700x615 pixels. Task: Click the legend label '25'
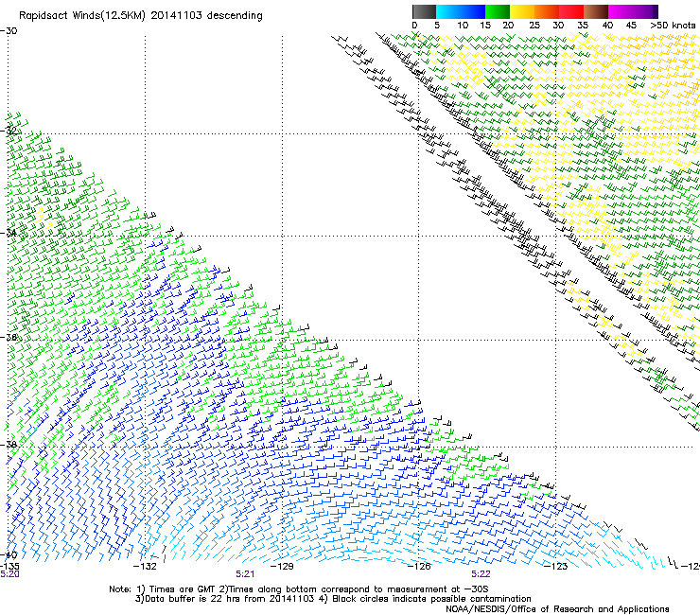(534, 26)
